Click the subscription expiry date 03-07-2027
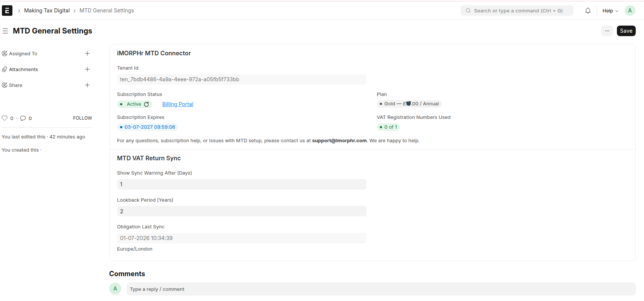The width and height of the screenshot is (644, 301). click(148, 127)
